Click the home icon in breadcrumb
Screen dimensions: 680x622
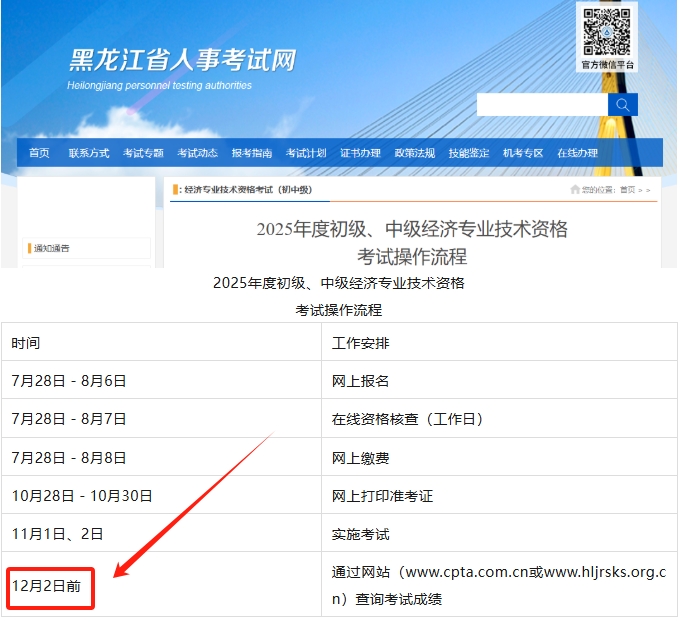click(575, 189)
